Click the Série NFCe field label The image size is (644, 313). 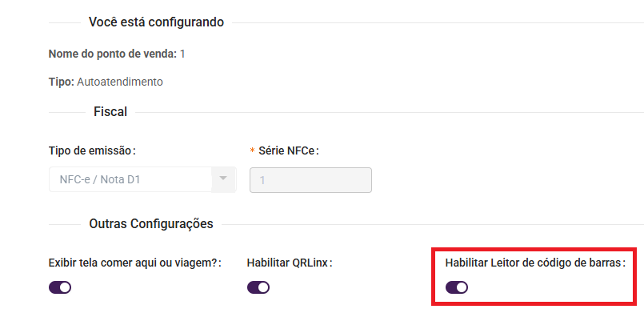click(289, 150)
